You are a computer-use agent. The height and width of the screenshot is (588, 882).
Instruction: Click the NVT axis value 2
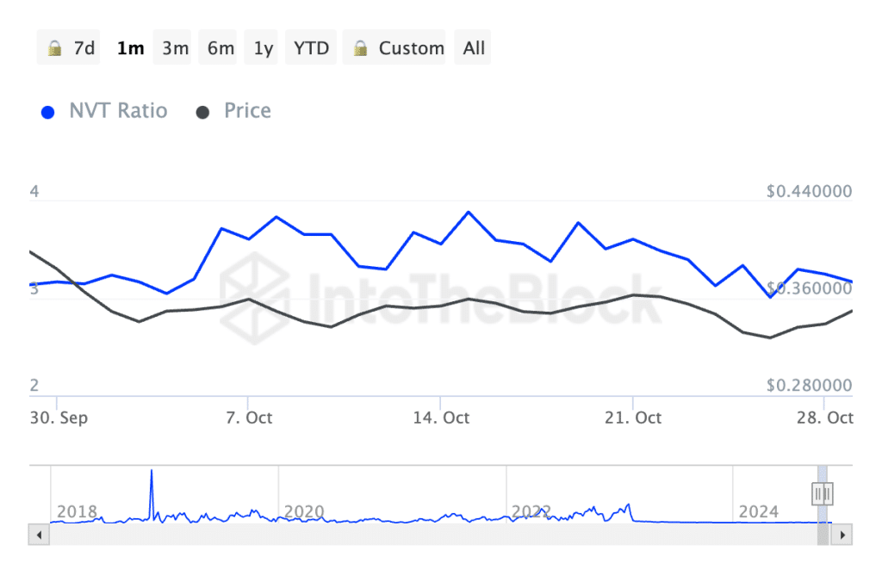coord(34,385)
